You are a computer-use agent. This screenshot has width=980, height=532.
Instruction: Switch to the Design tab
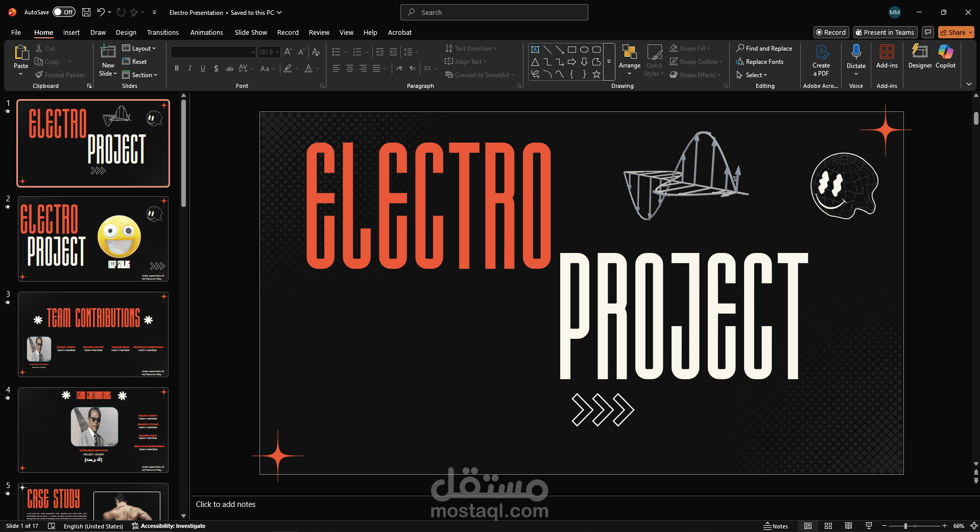(126, 32)
